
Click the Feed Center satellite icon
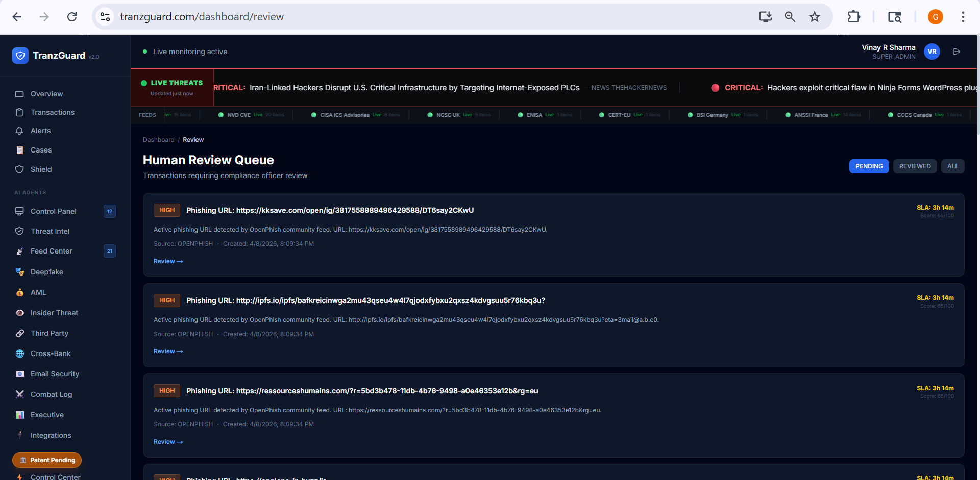pyautogui.click(x=19, y=251)
